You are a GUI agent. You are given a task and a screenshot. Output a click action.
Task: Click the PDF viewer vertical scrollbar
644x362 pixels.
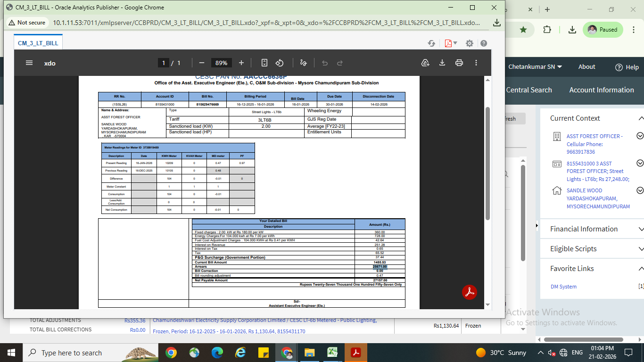click(x=487, y=164)
